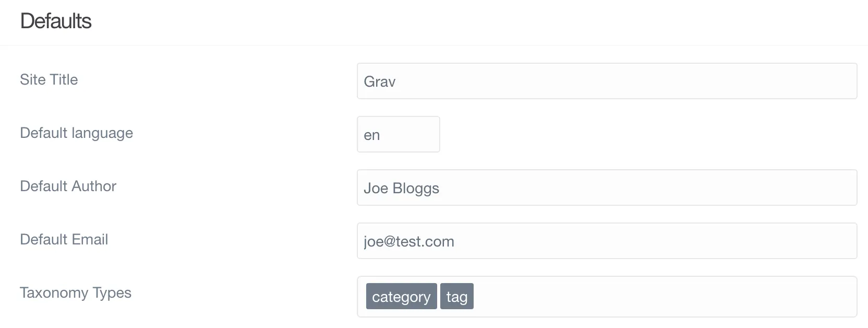Focus the Site Title input field
Screen dimensions: 868x328
[x=607, y=81]
